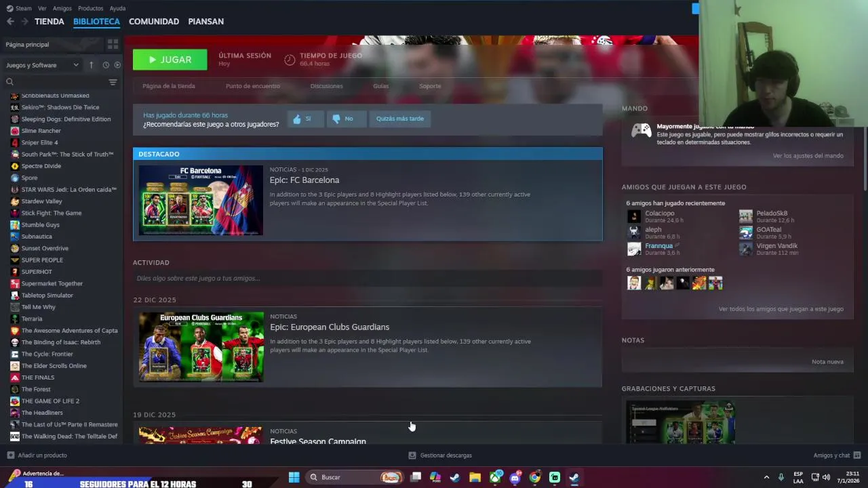Open friend Frannqua's avatar

[634, 249]
